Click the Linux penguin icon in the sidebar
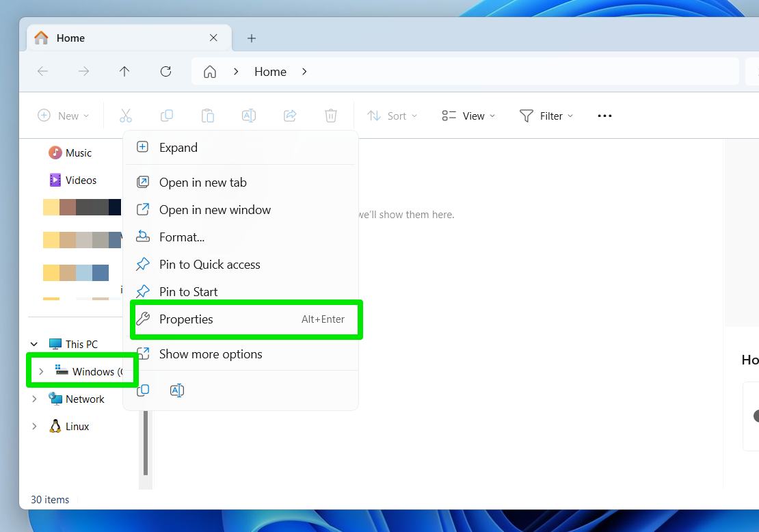Screen dimensions: 759x532 55,426
